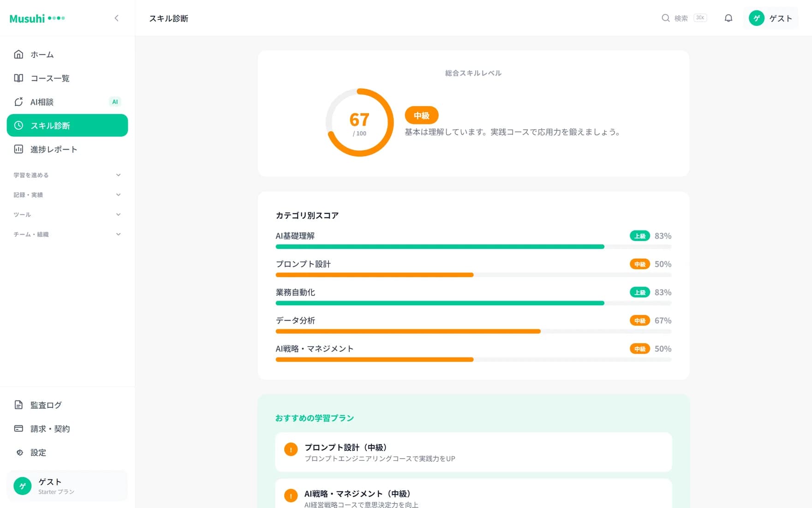Click the clock icon in スキル診断
Screen dimensions: 812x508
[x=18, y=125]
